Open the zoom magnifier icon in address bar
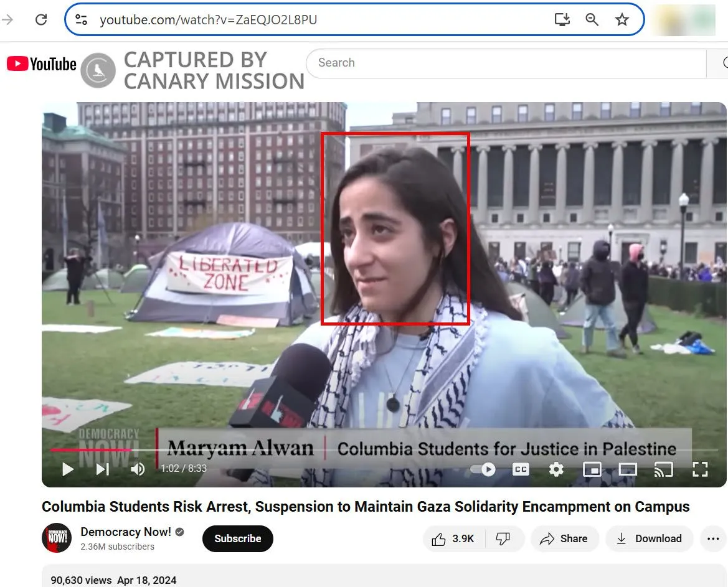Screen dimensions: 728x587 592,19
